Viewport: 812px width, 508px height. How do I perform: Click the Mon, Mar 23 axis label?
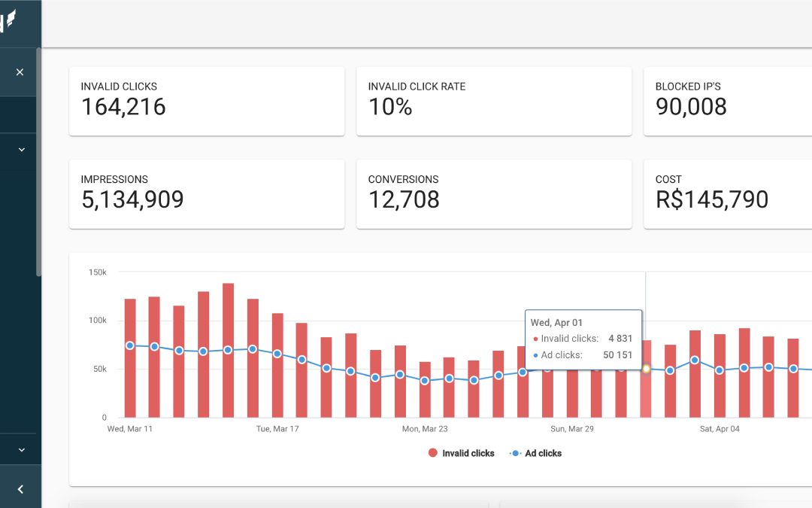(x=425, y=429)
